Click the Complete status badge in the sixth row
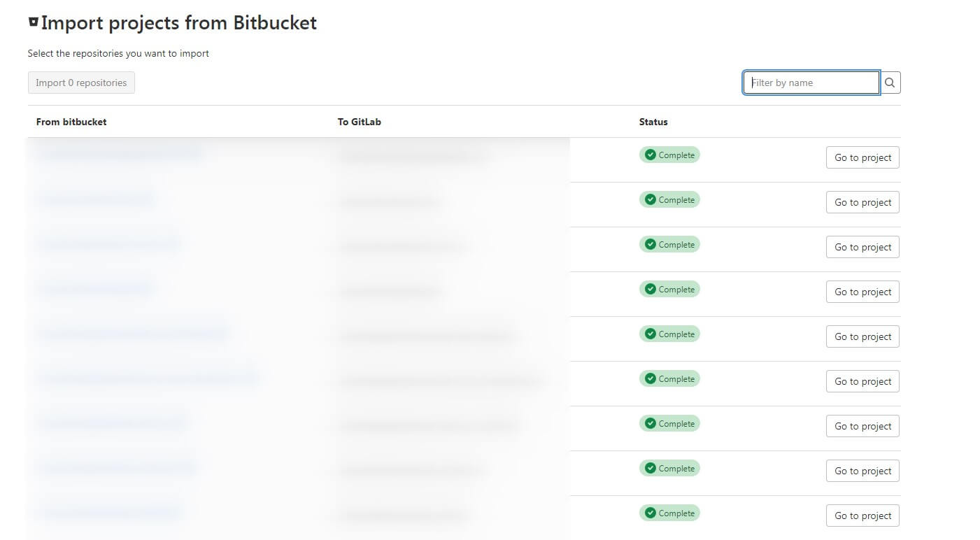Image resolution: width=980 pixels, height=540 pixels. pyautogui.click(x=669, y=378)
